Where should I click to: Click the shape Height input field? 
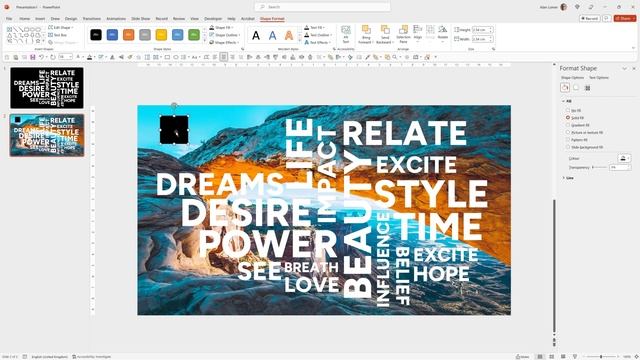click(482, 30)
